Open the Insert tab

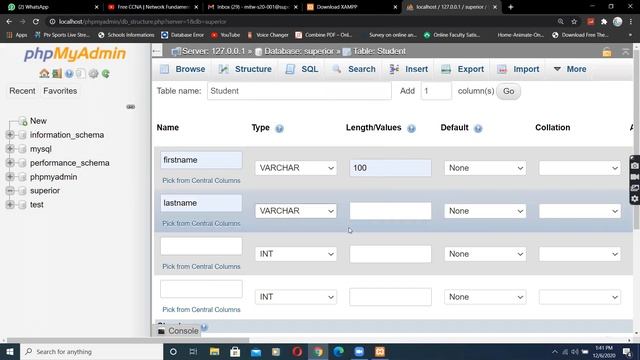pyautogui.click(x=408, y=69)
